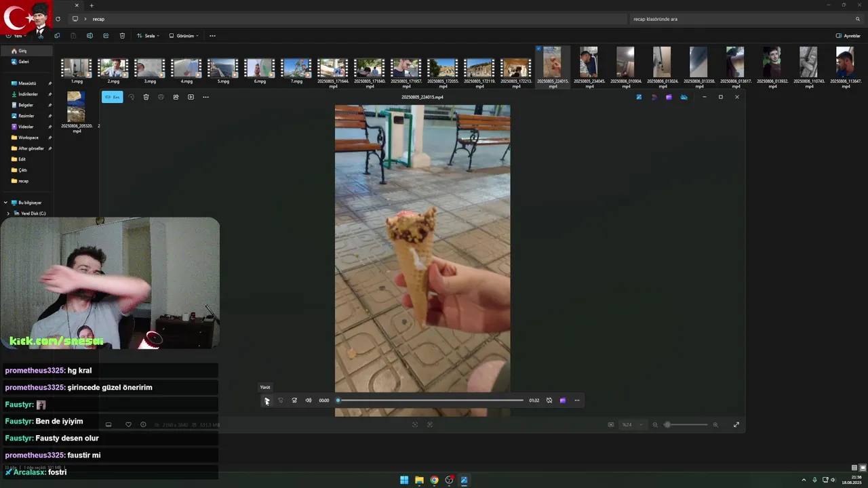Click the zoom out magnifier icon

[x=655, y=425]
